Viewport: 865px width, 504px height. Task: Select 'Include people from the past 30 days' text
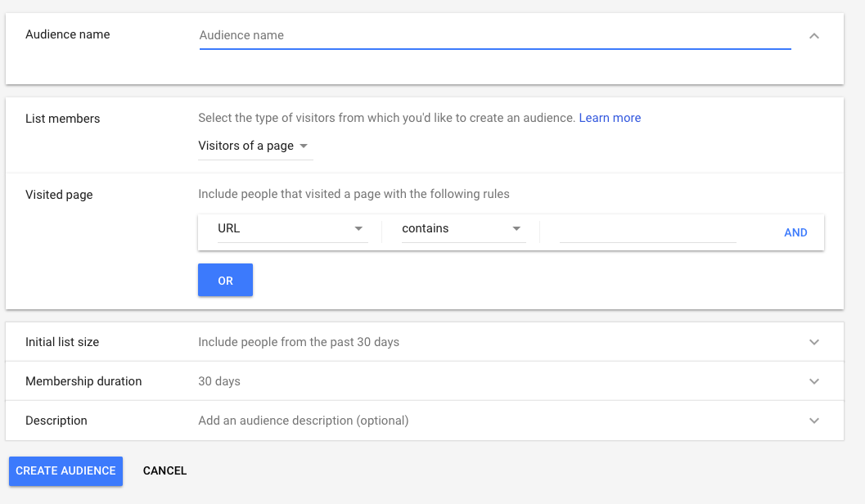[x=299, y=342]
